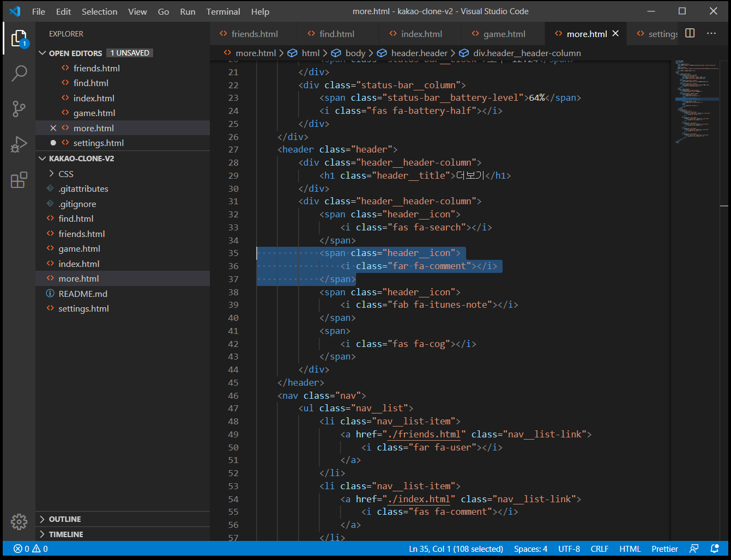The height and width of the screenshot is (560, 731).
Task: Open the feedback icon in status bar
Action: pyautogui.click(x=694, y=549)
